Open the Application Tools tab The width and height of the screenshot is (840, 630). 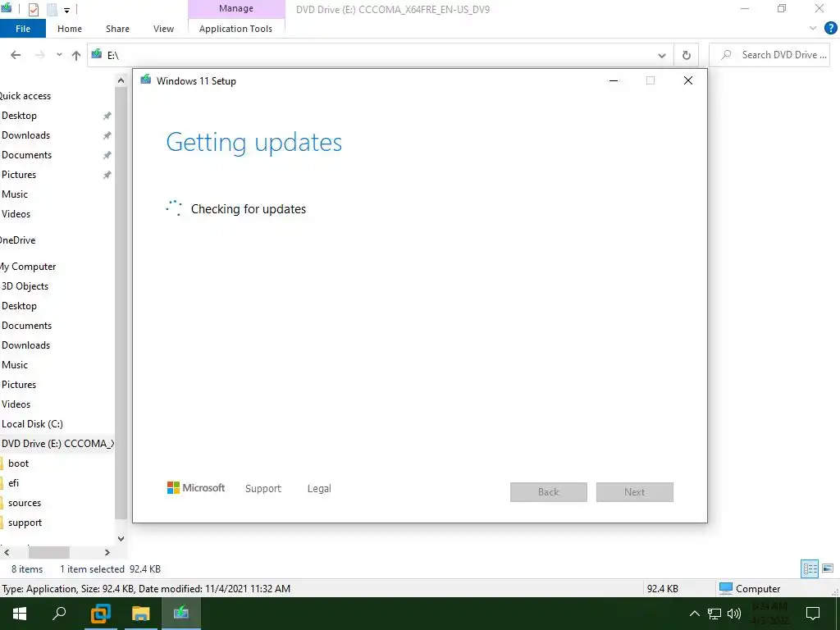(235, 29)
